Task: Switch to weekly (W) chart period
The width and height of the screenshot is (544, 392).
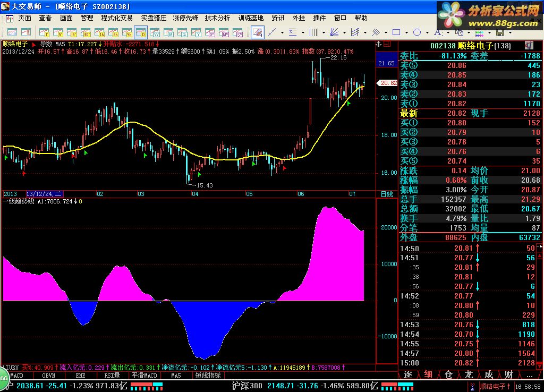Action: click(x=155, y=32)
